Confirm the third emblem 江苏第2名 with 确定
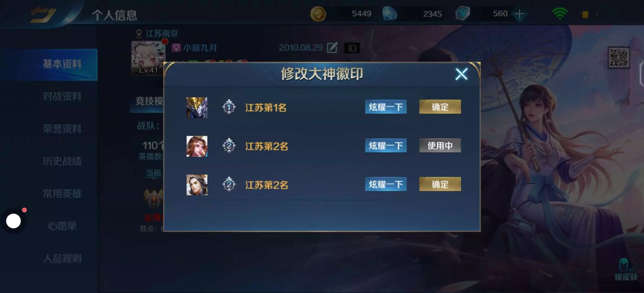This screenshot has height=293, width=644. [440, 184]
